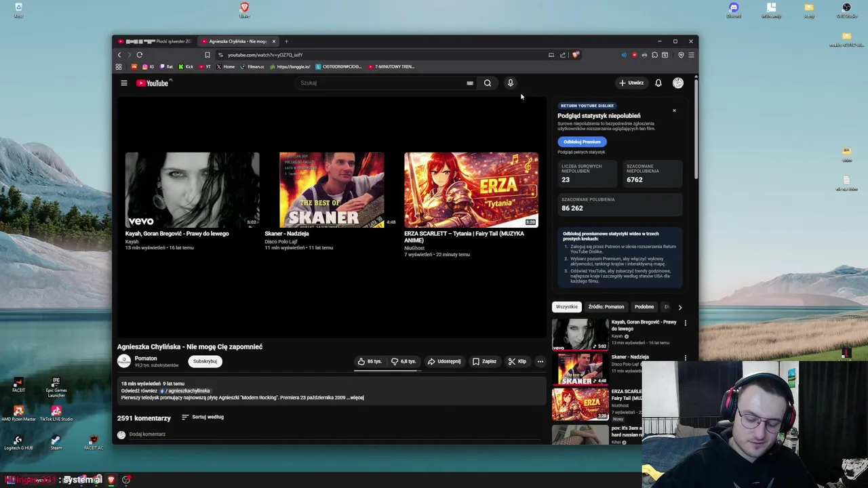The height and width of the screenshot is (488, 868).
Task: Bookmark this page in the address bar
Action: pos(208,55)
